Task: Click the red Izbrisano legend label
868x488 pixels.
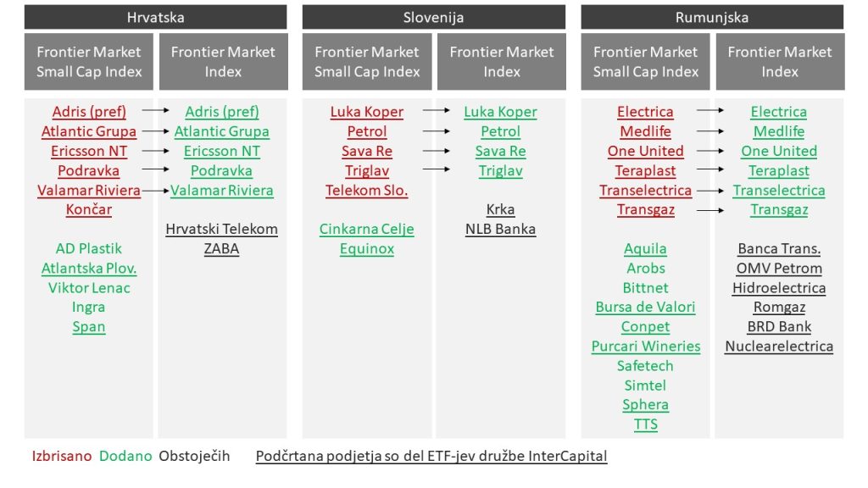Action: (x=59, y=456)
